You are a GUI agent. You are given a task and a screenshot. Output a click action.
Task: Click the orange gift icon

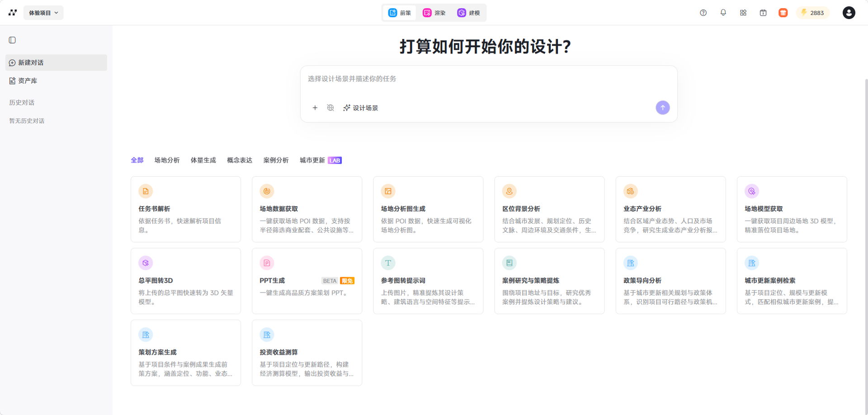783,13
